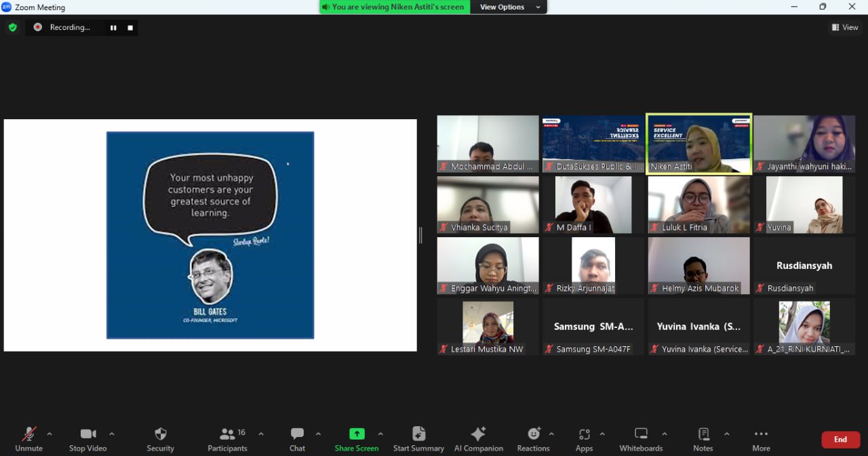868x456 pixels.
Task: Select Helmy Azis Mubarok's video tile
Action: point(699,266)
